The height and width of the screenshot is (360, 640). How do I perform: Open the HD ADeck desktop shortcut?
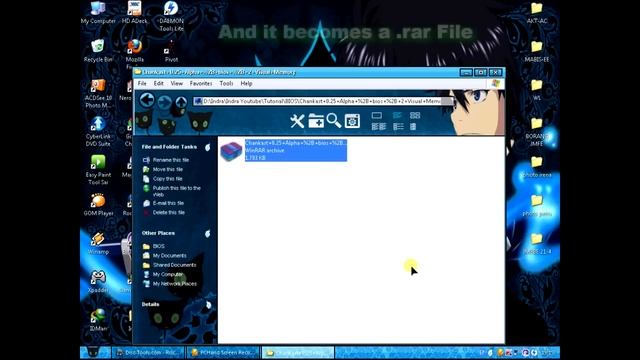point(134,13)
